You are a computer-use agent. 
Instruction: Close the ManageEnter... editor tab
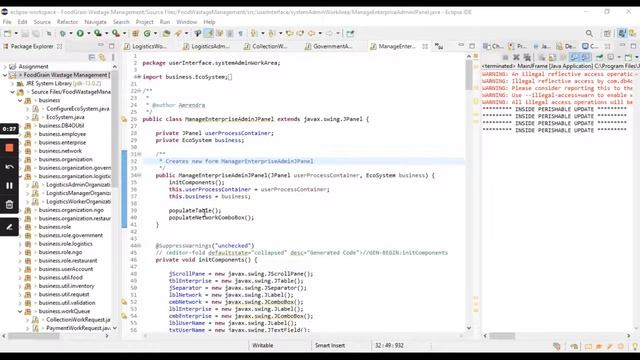[x=425, y=46]
